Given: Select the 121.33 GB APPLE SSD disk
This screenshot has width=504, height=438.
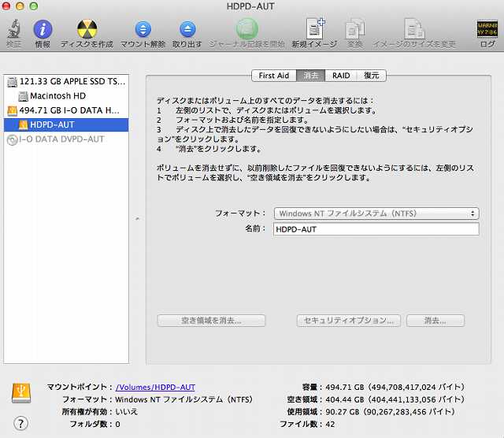Looking at the screenshot, I should (x=66, y=82).
